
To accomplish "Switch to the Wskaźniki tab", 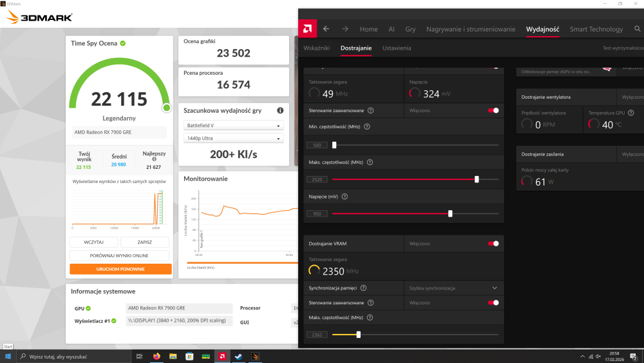I will pyautogui.click(x=316, y=48).
